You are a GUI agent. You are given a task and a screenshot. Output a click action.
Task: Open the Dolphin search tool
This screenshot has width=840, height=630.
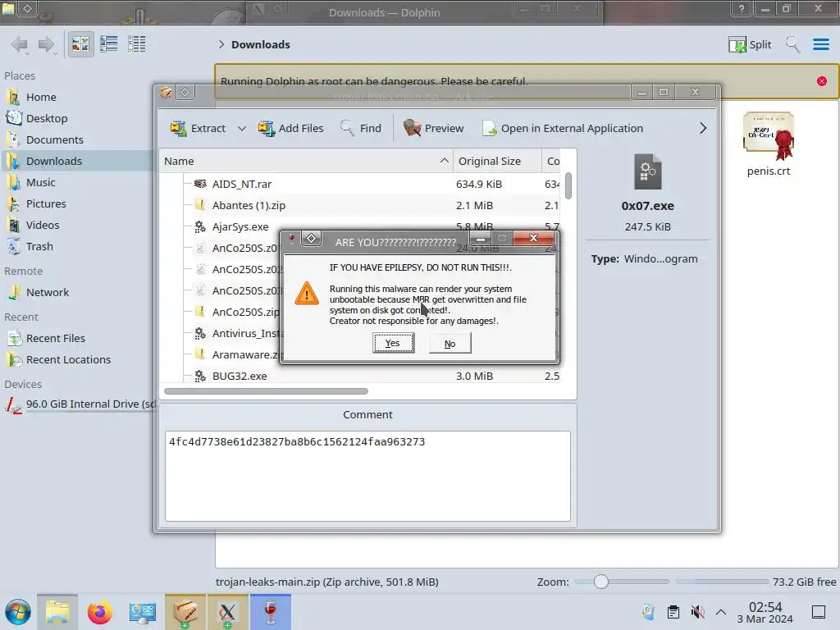792,44
